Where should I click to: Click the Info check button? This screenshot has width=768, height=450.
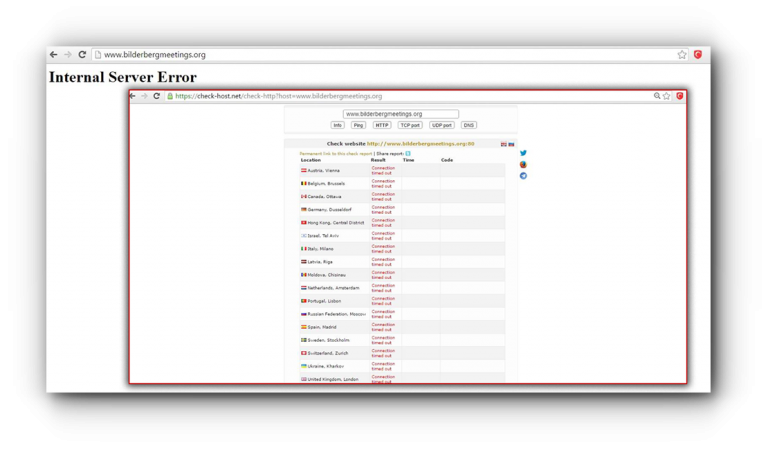(x=337, y=125)
